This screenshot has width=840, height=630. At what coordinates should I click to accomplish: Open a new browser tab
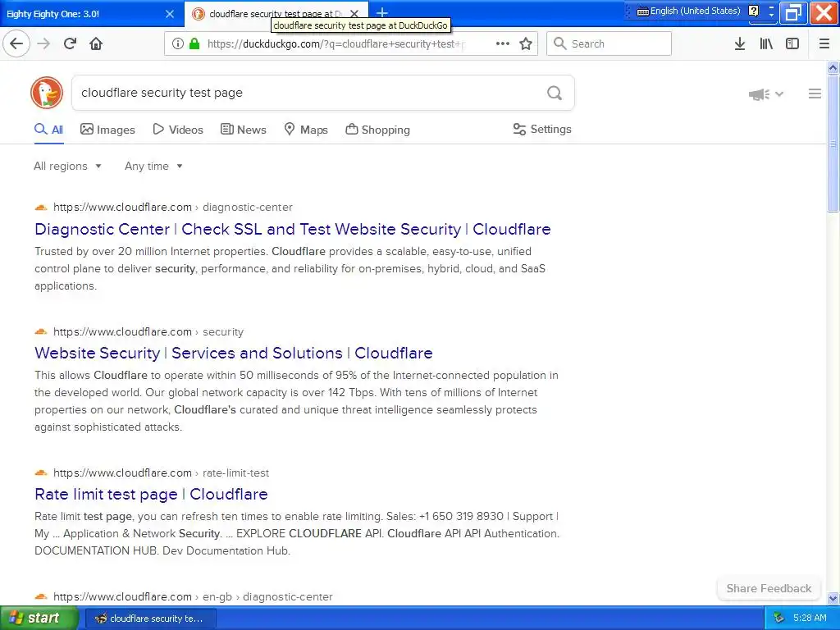[382, 12]
